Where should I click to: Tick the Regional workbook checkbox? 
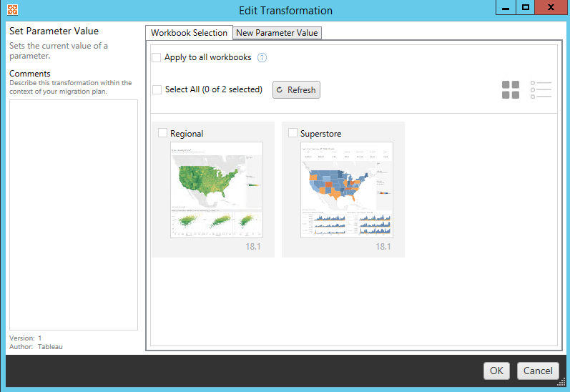point(163,133)
